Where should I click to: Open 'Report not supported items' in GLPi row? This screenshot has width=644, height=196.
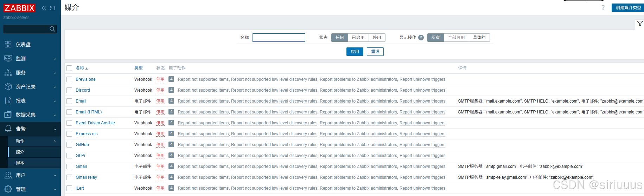pyautogui.click(x=203, y=156)
